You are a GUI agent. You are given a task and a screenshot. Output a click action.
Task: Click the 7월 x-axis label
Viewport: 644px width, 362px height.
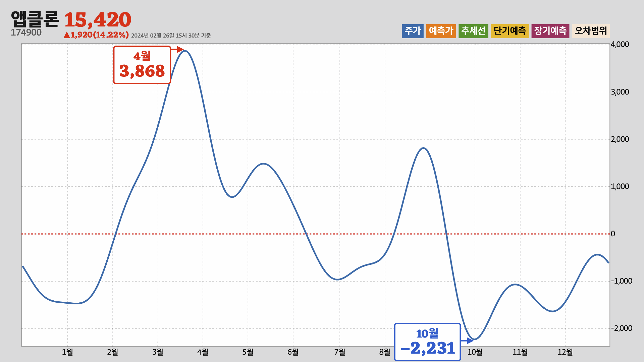click(x=340, y=352)
